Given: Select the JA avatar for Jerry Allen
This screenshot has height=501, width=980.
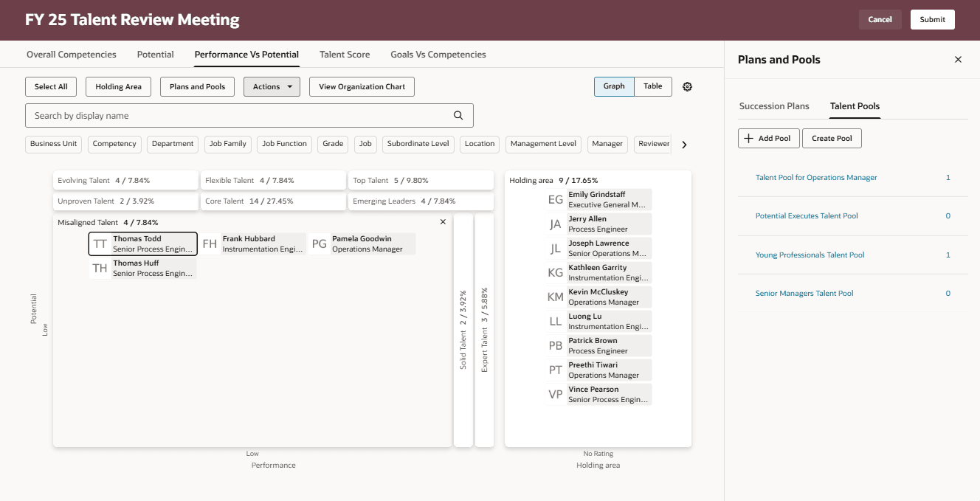Looking at the screenshot, I should [x=556, y=224].
